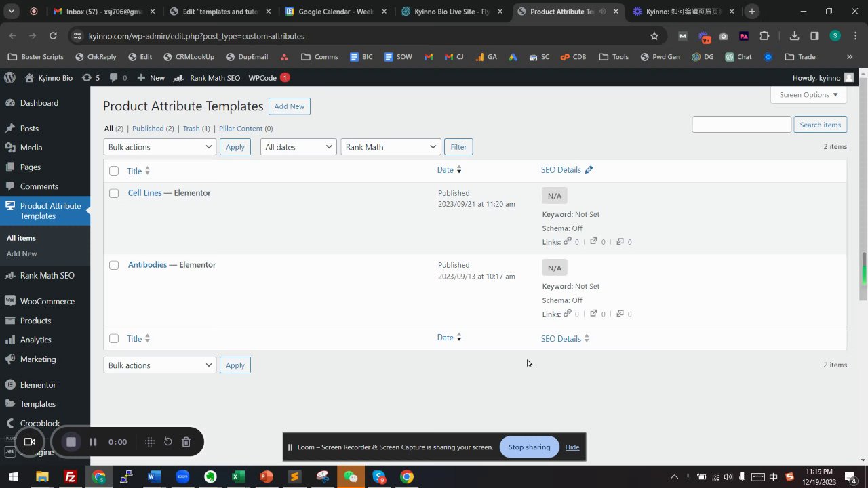Screen dimensions: 868x488
Task: Stop the Loom recording
Action: tap(71, 442)
